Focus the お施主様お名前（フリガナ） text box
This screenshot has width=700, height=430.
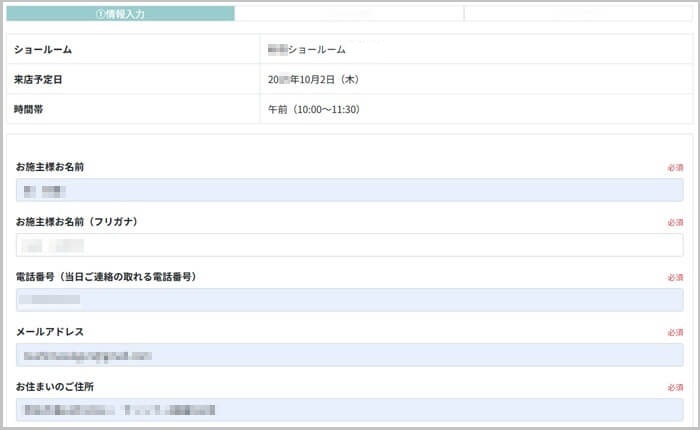coord(349,245)
